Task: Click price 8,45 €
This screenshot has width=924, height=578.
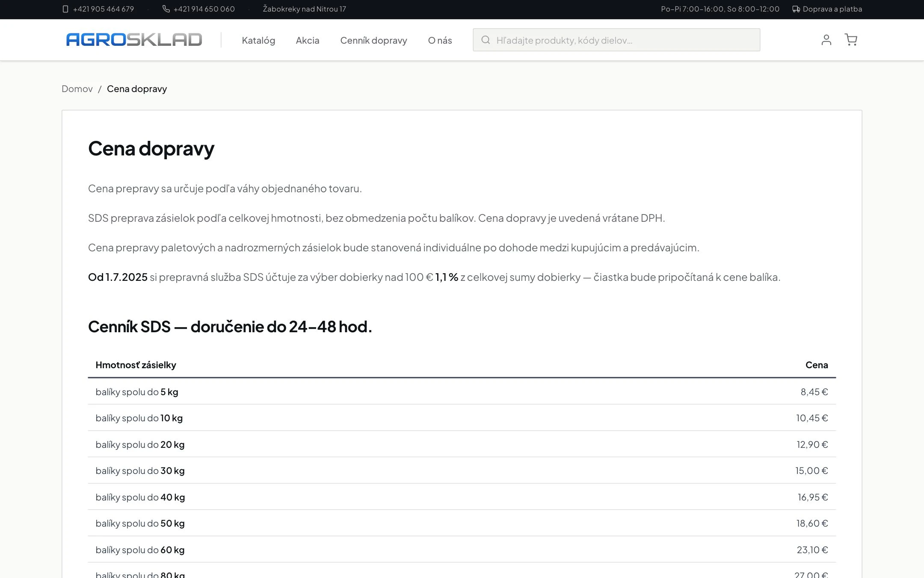Action: point(814,392)
